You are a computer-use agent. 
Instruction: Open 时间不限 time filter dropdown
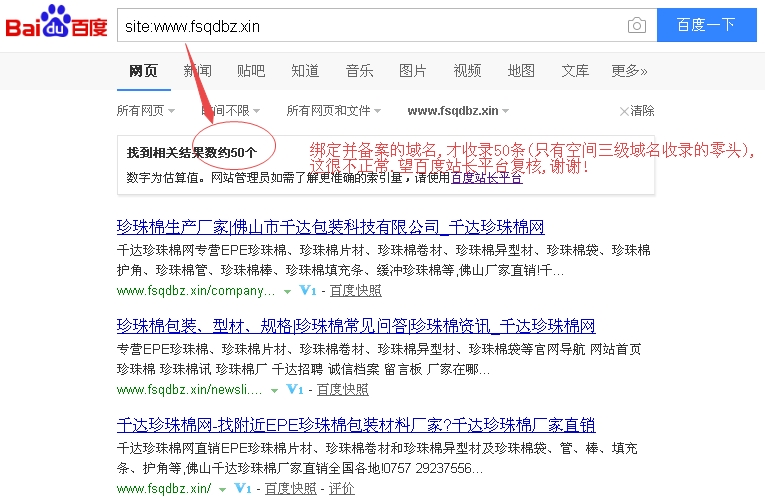coord(231,111)
